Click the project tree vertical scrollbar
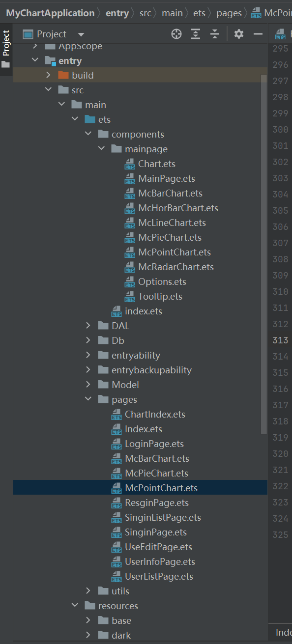This screenshot has width=292, height=644. pos(264,253)
